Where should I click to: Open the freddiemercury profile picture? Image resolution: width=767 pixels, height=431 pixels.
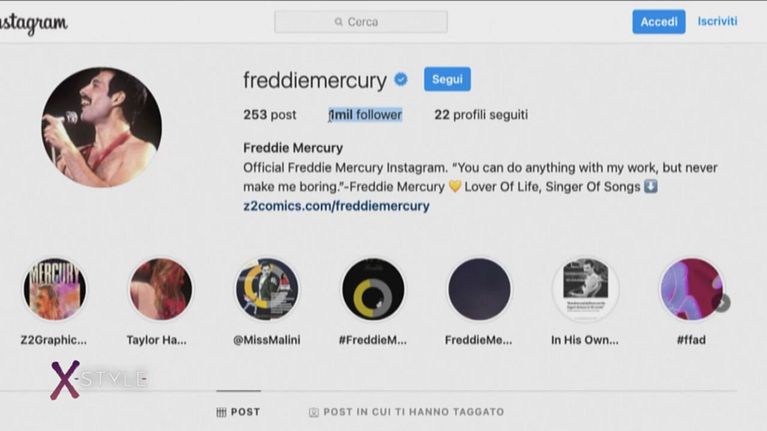click(102, 127)
